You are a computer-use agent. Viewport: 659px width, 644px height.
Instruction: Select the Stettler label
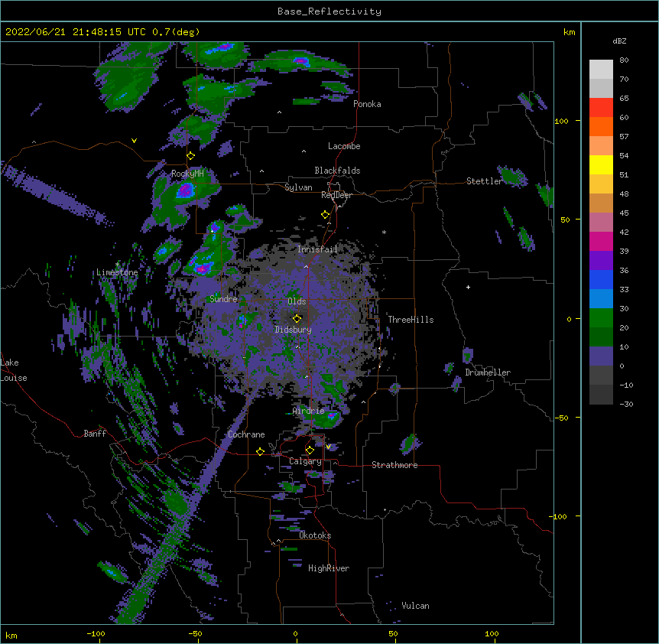485,181
